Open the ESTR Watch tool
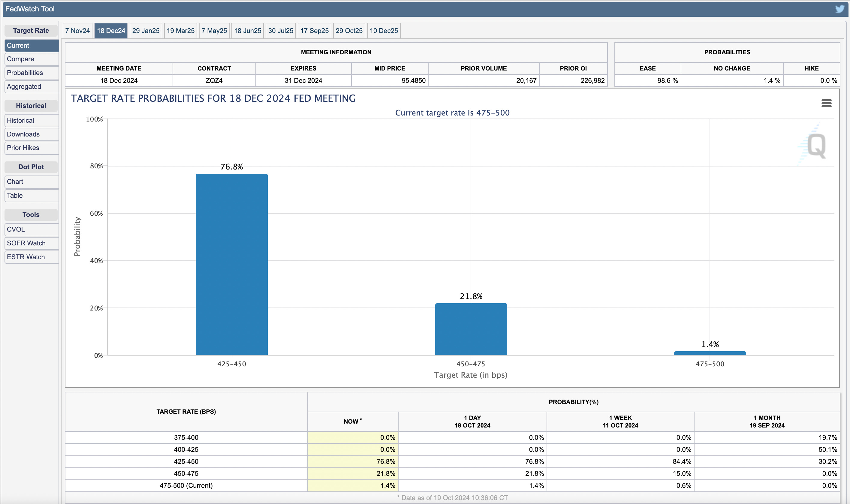Screen dimensions: 850x504 (x=26, y=257)
